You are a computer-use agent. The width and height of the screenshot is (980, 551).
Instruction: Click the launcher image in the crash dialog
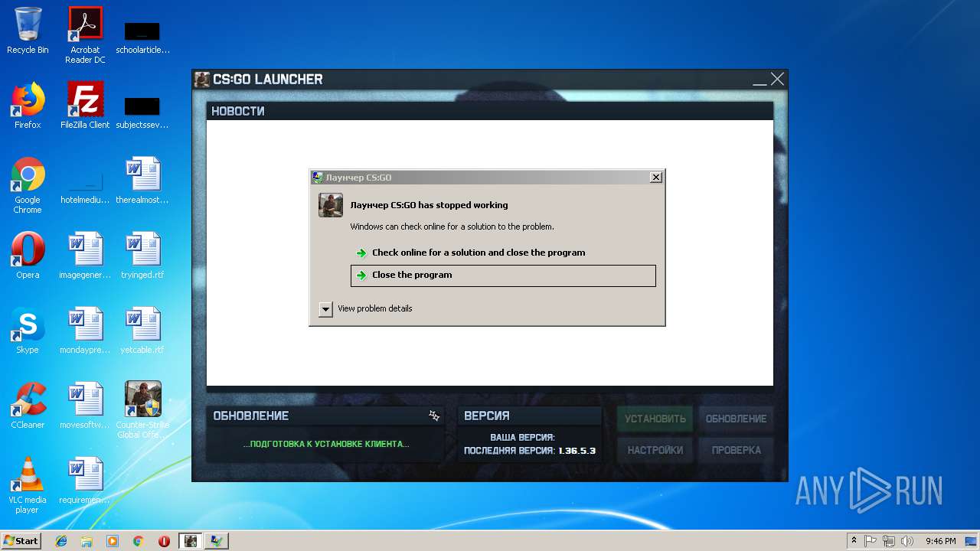point(331,205)
